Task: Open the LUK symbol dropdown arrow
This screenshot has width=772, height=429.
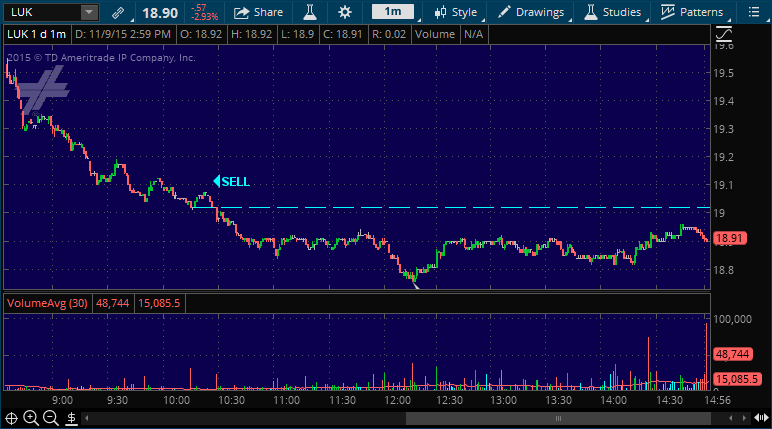Action: 89,12
